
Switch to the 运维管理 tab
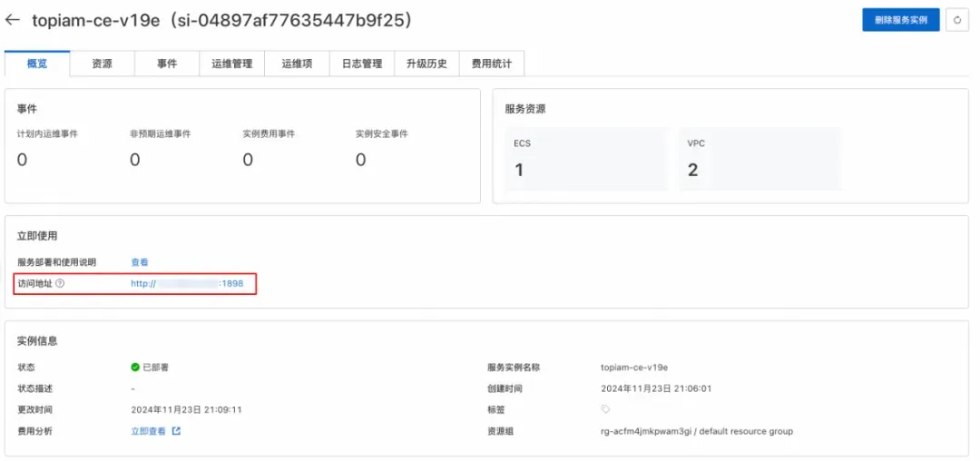(232, 64)
